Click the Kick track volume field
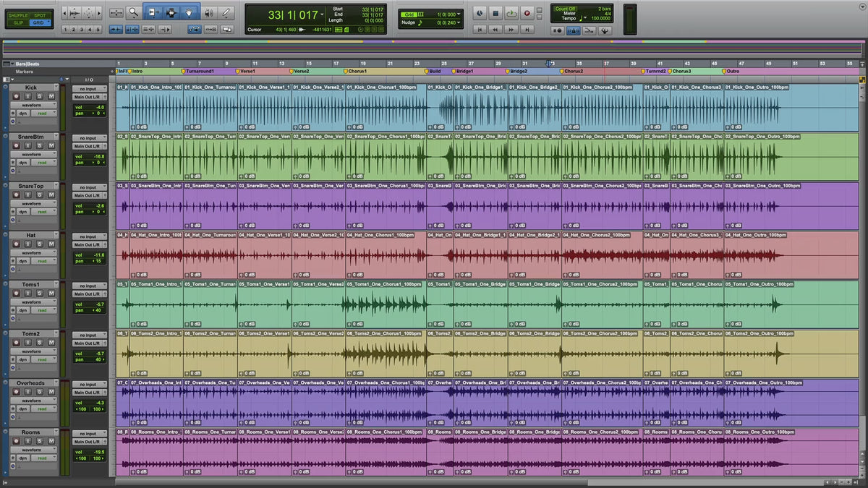 (x=95, y=107)
